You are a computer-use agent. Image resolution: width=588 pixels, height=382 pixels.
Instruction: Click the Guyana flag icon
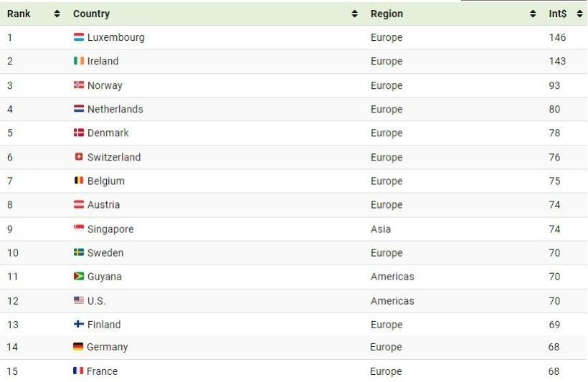tap(79, 277)
